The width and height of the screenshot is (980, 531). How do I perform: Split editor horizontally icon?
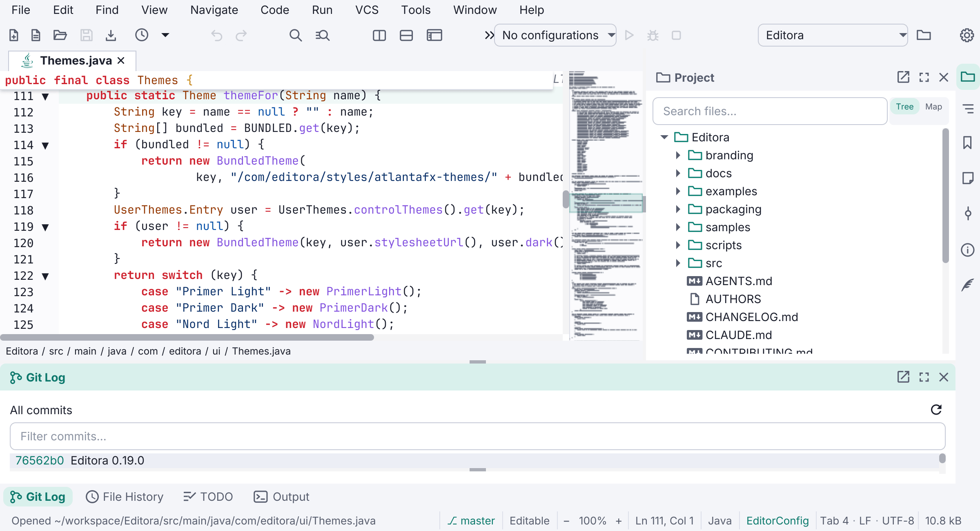click(x=406, y=36)
